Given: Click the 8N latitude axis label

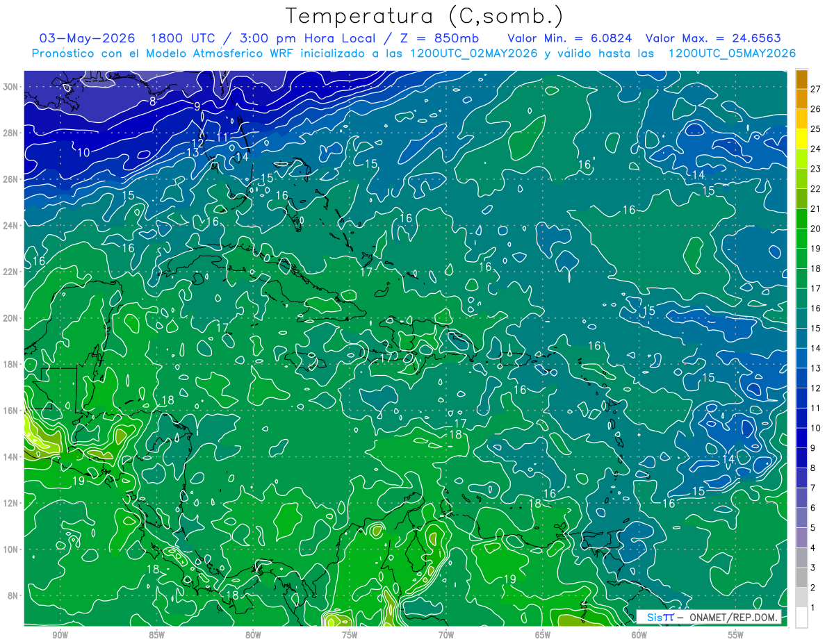Looking at the screenshot, I should coord(13,595).
